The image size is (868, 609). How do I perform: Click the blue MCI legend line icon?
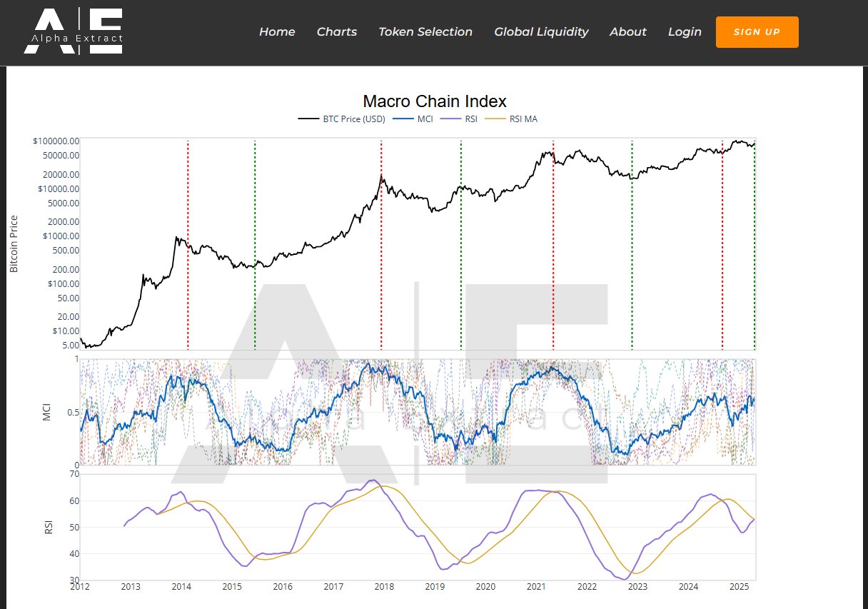click(x=403, y=119)
